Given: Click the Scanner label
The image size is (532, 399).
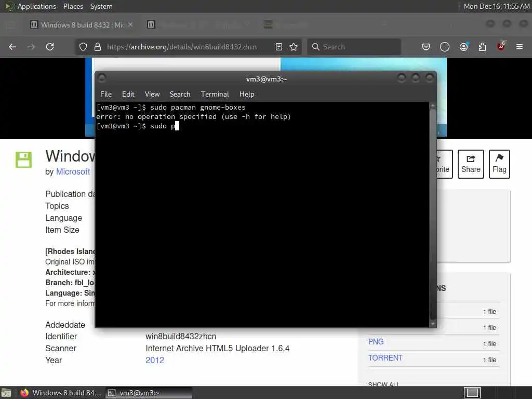Looking at the screenshot, I should coord(61,349).
